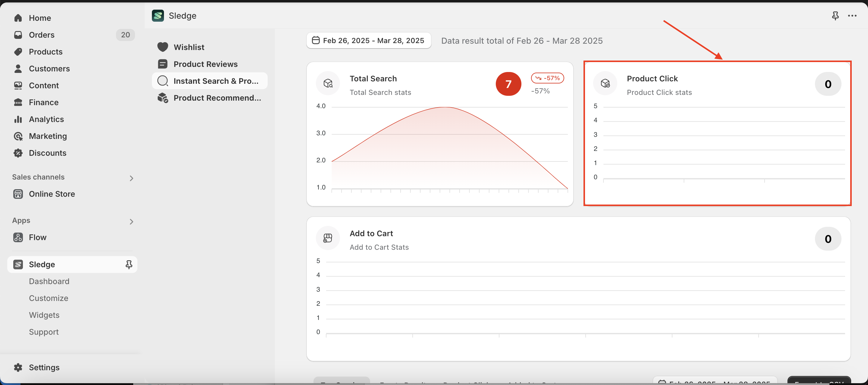Select the Flow app icon
Image resolution: width=868 pixels, height=385 pixels.
(x=18, y=237)
